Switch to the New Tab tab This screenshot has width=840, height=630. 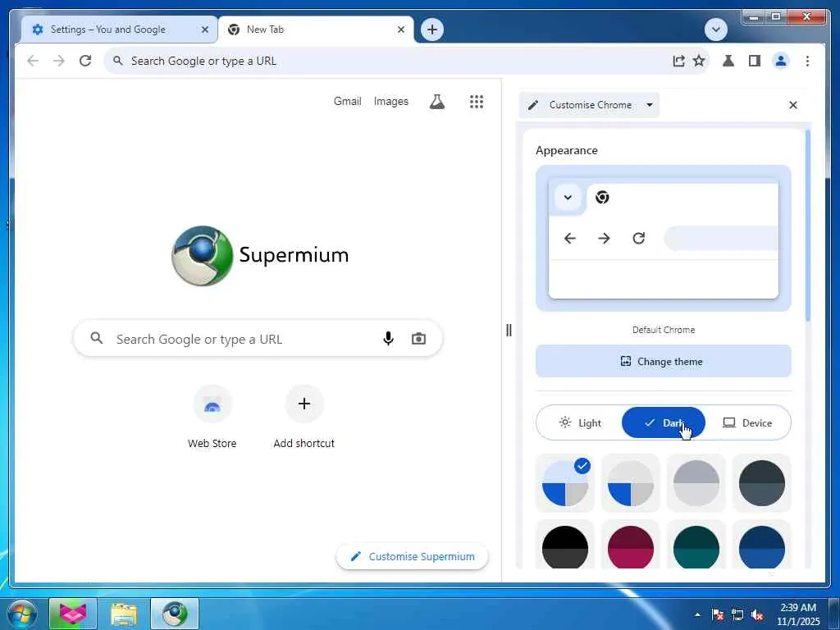316,30
